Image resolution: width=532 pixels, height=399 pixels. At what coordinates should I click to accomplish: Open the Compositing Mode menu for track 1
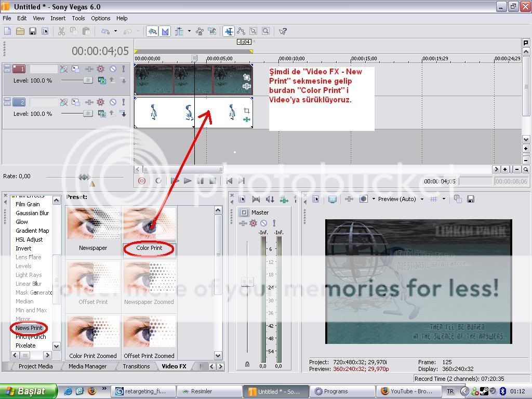[101, 81]
